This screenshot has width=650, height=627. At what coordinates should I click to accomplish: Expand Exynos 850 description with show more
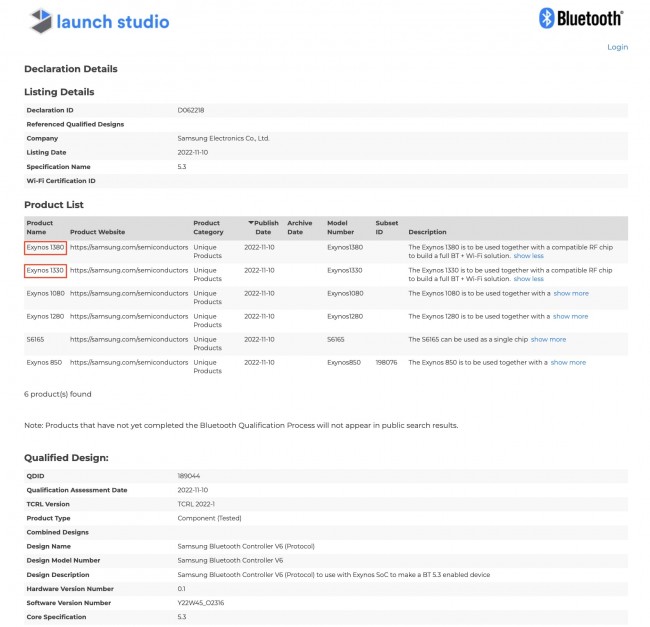[x=568, y=362]
